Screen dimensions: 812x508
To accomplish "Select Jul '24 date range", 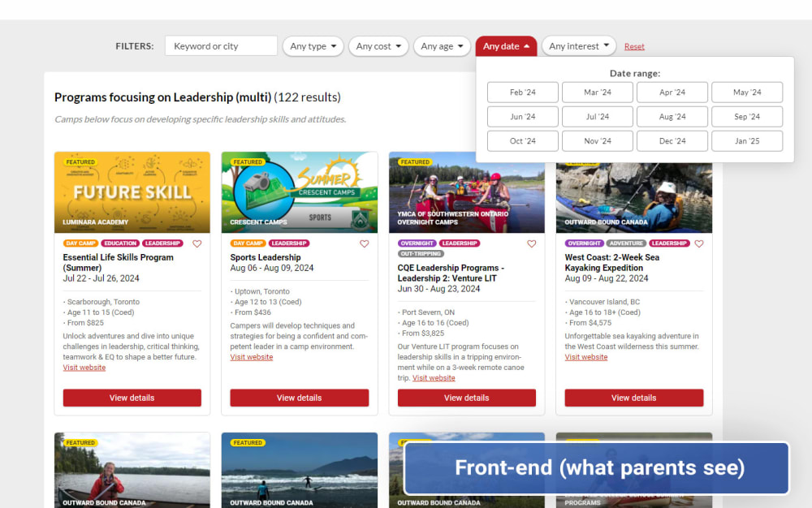I will point(598,116).
